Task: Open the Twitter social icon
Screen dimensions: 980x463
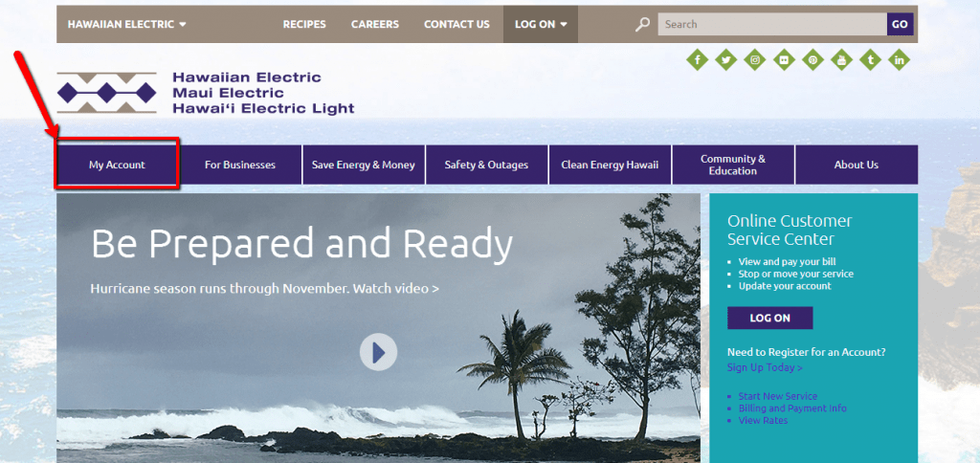Action: point(726,60)
